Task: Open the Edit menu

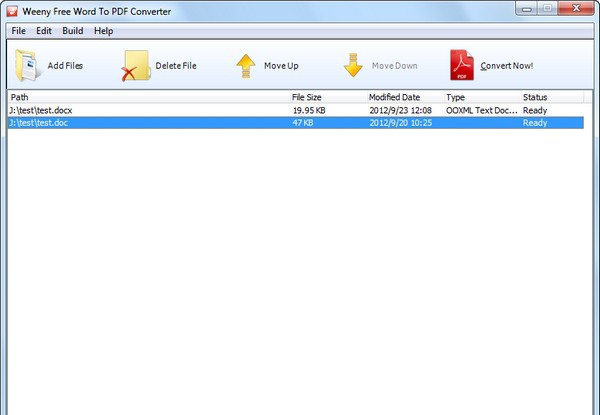Action: click(x=44, y=31)
